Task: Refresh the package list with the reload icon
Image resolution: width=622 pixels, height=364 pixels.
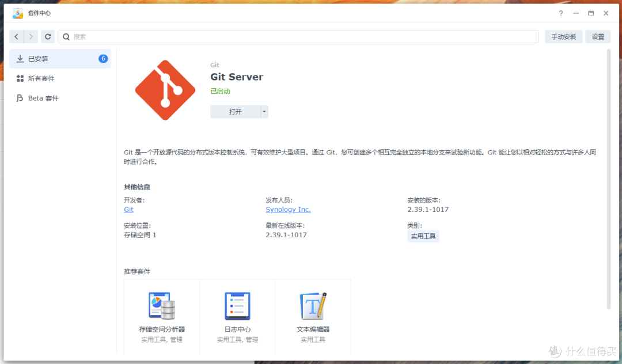Action: tap(48, 36)
